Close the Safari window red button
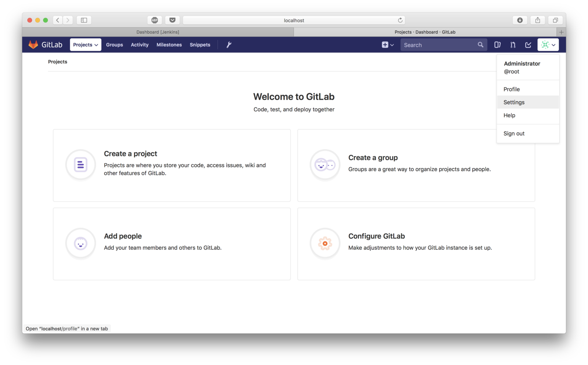This screenshot has width=588, height=365. coord(30,20)
